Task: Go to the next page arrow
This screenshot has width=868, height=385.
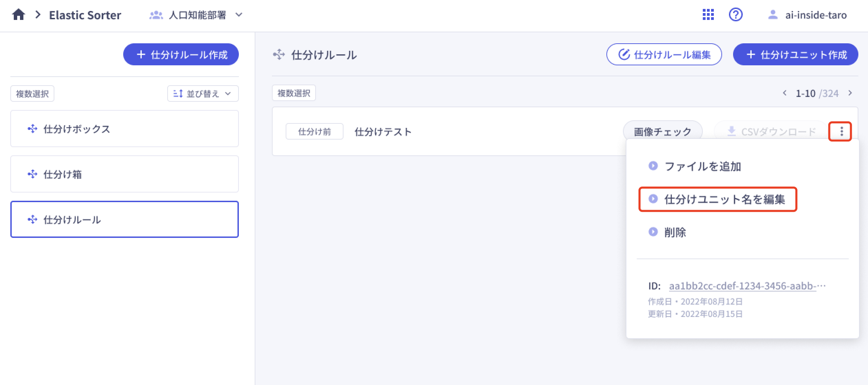Action: (x=850, y=93)
